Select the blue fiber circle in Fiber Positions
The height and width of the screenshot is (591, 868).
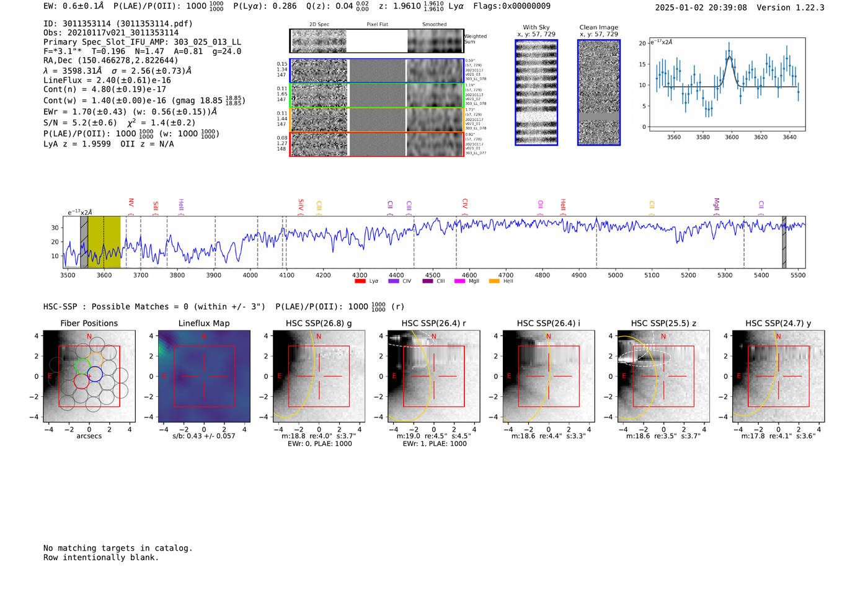click(95, 374)
